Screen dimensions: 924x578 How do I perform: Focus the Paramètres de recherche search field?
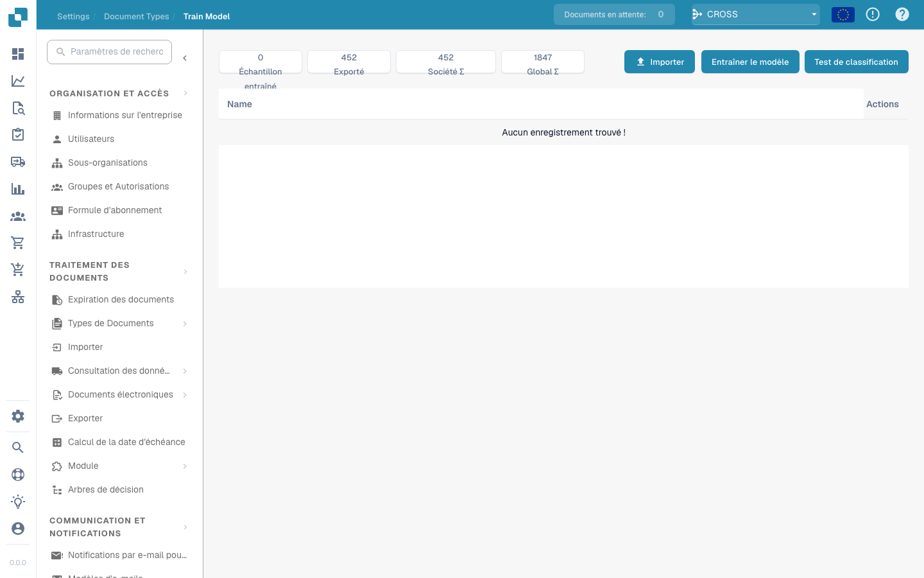[x=110, y=52]
